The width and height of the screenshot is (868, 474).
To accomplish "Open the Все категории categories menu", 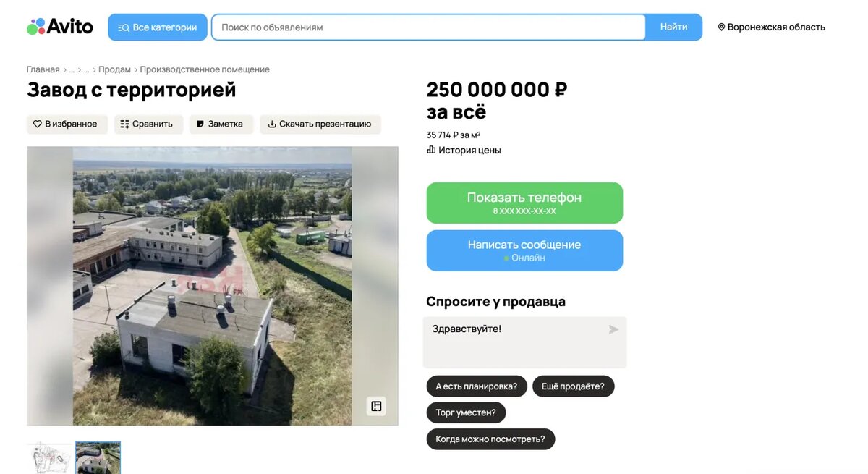I will tap(158, 27).
